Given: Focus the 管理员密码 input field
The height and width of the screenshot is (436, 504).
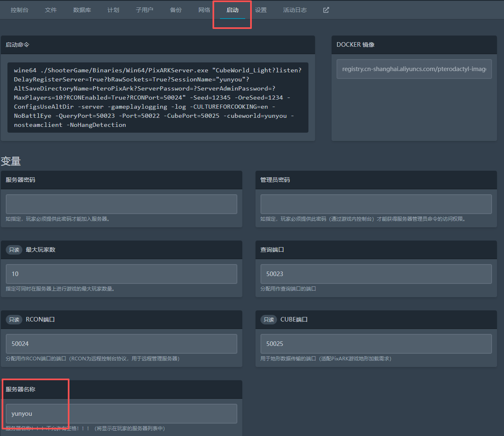Looking at the screenshot, I should pos(376,204).
